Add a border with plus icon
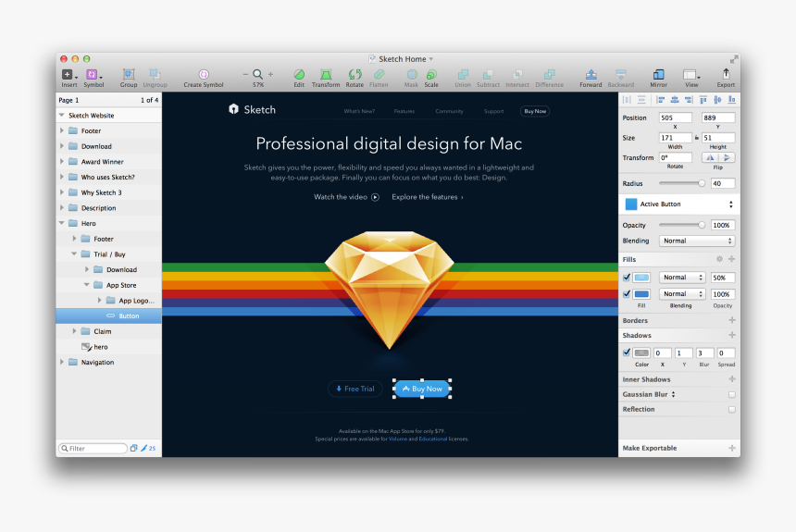 (x=732, y=320)
